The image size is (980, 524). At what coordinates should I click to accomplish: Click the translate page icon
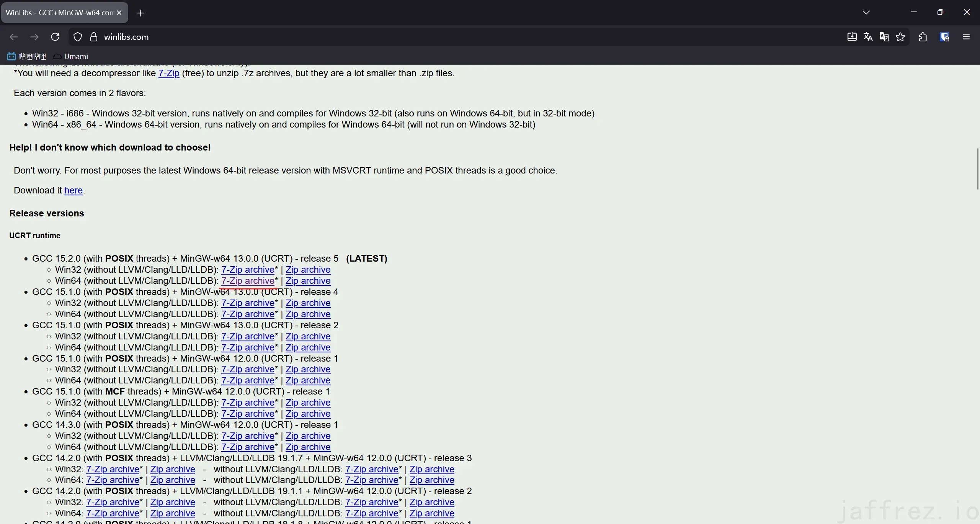(x=868, y=37)
